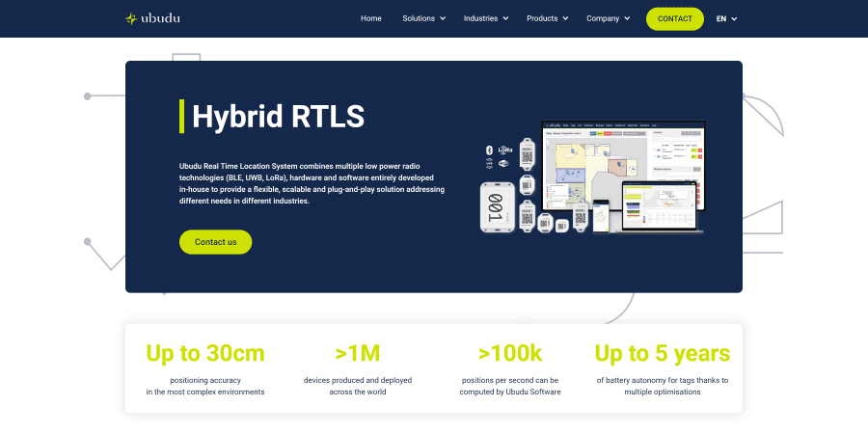Expand the Products dropdown chevron
This screenshot has height=434, width=868.
tap(565, 19)
